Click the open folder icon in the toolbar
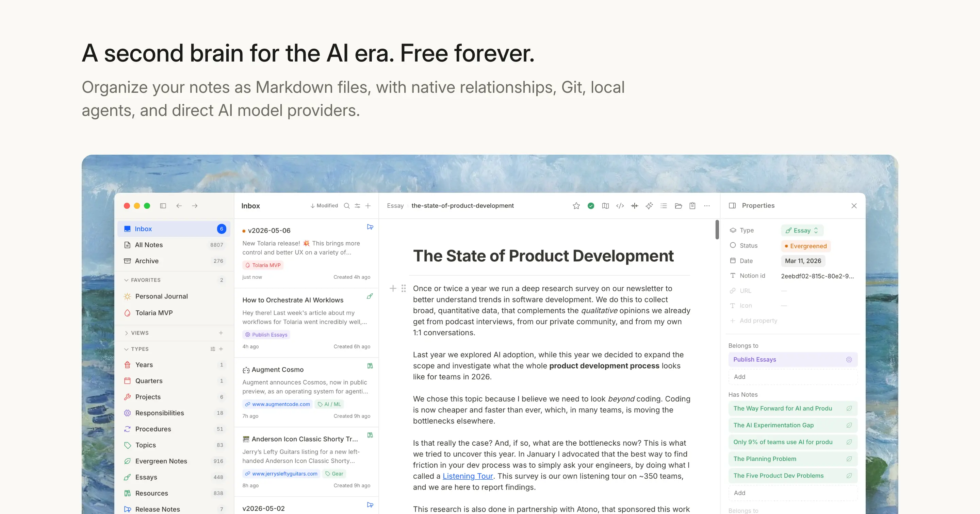 coord(678,206)
